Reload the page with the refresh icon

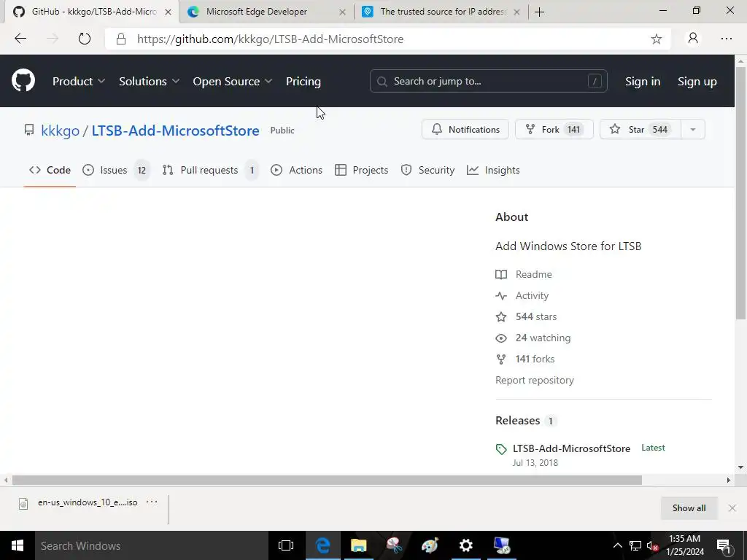[85, 39]
